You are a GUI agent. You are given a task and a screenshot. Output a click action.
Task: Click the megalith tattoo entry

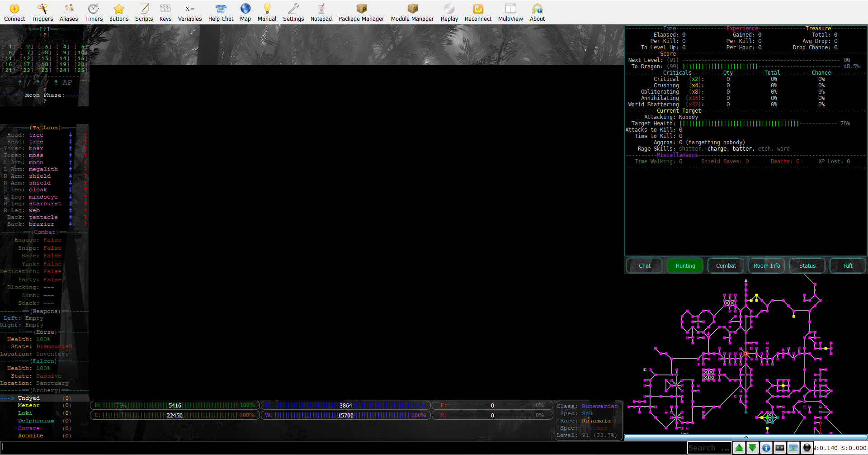pyautogui.click(x=43, y=170)
